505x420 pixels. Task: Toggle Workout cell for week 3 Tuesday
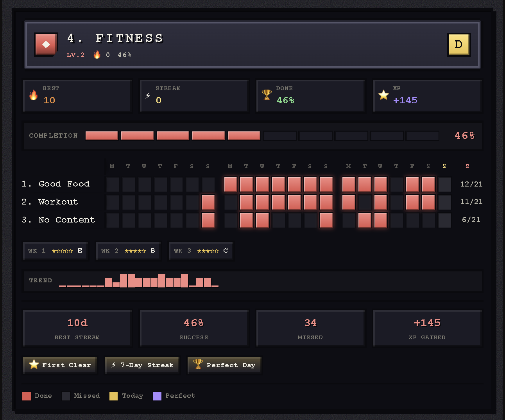365,202
